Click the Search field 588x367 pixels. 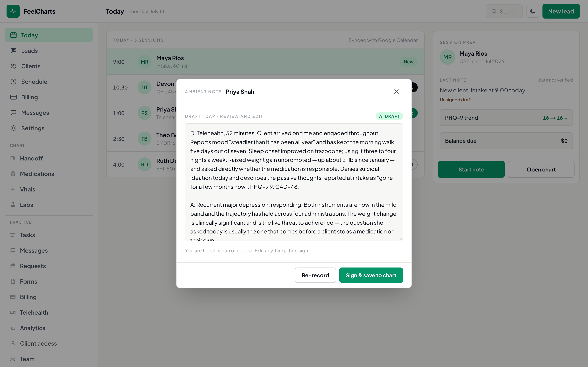[504, 11]
